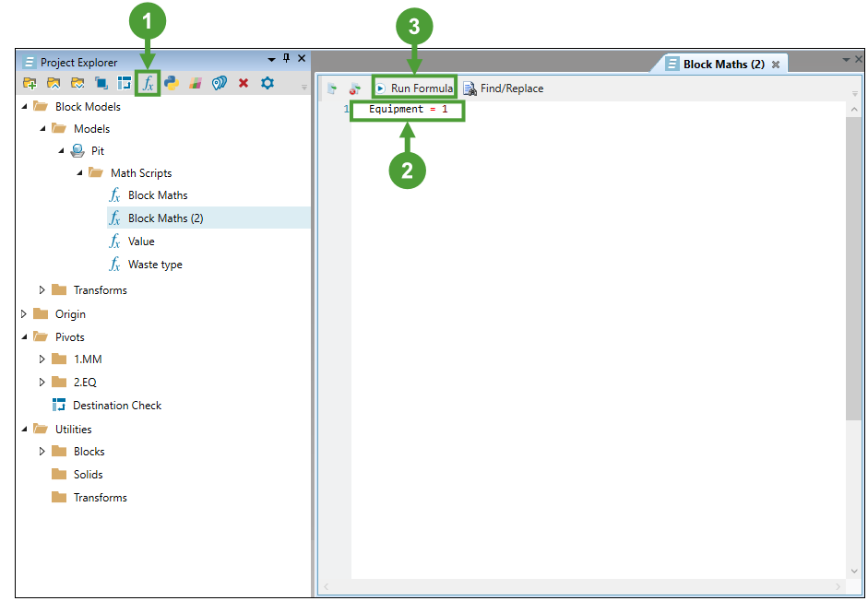Open the Project Explorer panel dropdown arrow
This screenshot has width=868, height=601.
pyautogui.click(x=272, y=59)
